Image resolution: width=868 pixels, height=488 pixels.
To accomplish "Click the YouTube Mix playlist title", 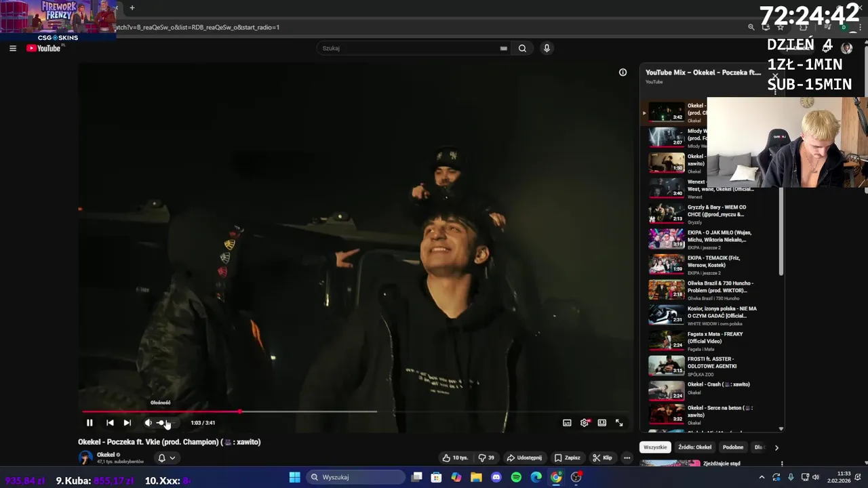I will [x=703, y=73].
